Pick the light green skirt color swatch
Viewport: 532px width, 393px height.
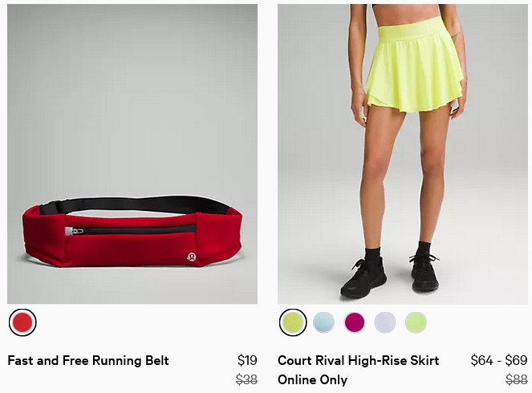pyautogui.click(x=416, y=322)
